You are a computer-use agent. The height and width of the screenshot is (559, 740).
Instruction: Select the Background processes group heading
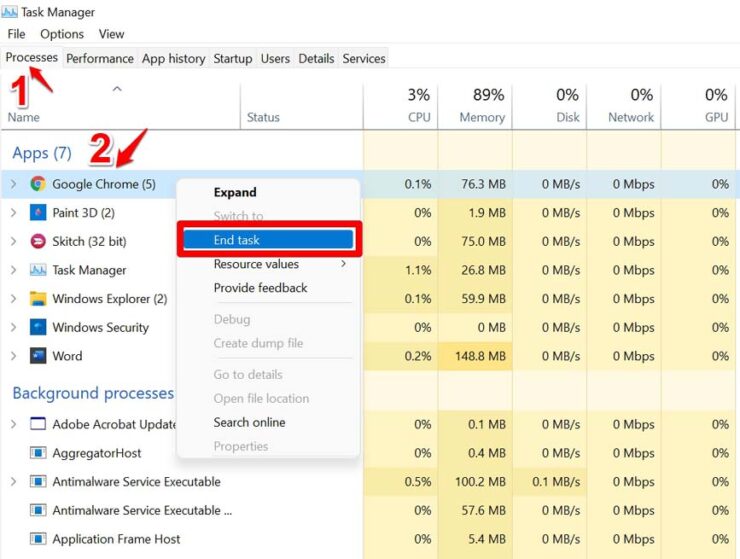coord(93,393)
